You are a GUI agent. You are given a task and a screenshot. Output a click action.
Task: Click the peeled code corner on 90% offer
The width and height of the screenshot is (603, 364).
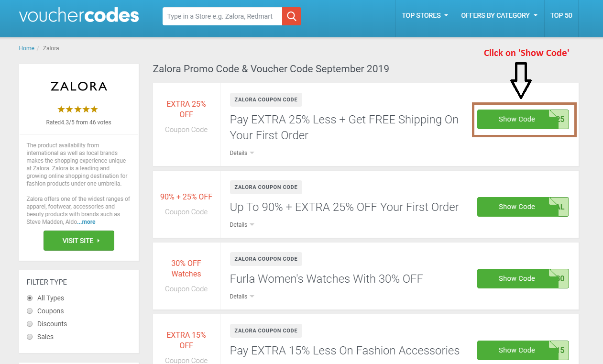click(x=559, y=207)
